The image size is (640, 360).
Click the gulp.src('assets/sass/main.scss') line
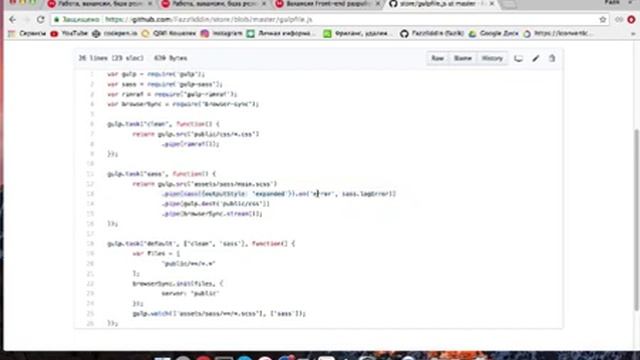[204, 184]
